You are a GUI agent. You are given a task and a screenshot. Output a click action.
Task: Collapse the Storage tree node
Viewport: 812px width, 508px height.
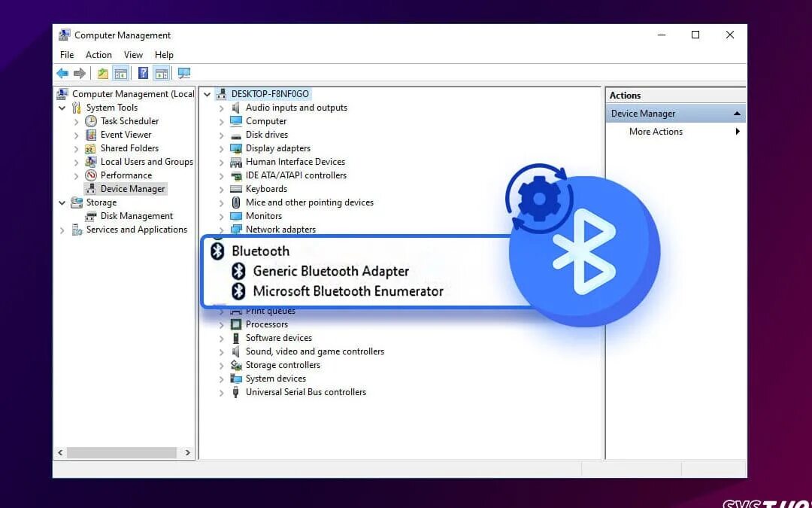[x=62, y=202]
